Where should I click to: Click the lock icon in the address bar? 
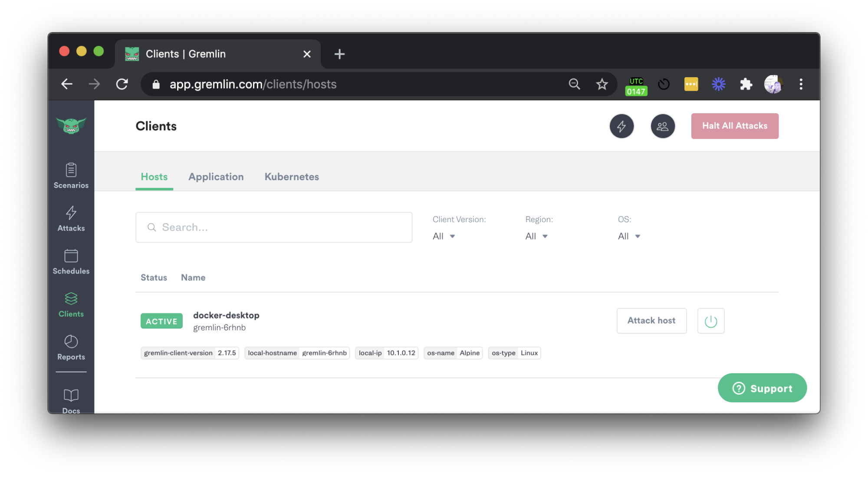156,84
